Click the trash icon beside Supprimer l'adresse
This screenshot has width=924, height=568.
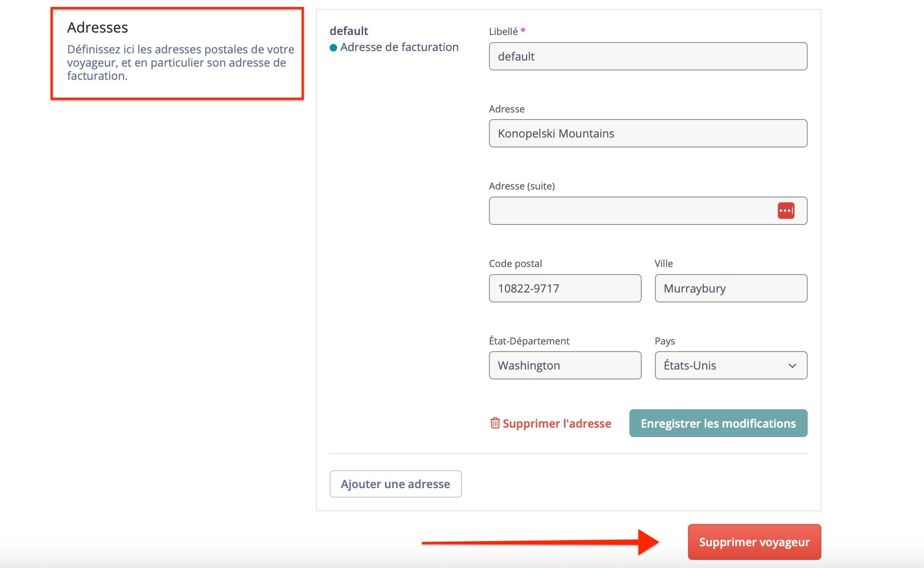point(495,423)
